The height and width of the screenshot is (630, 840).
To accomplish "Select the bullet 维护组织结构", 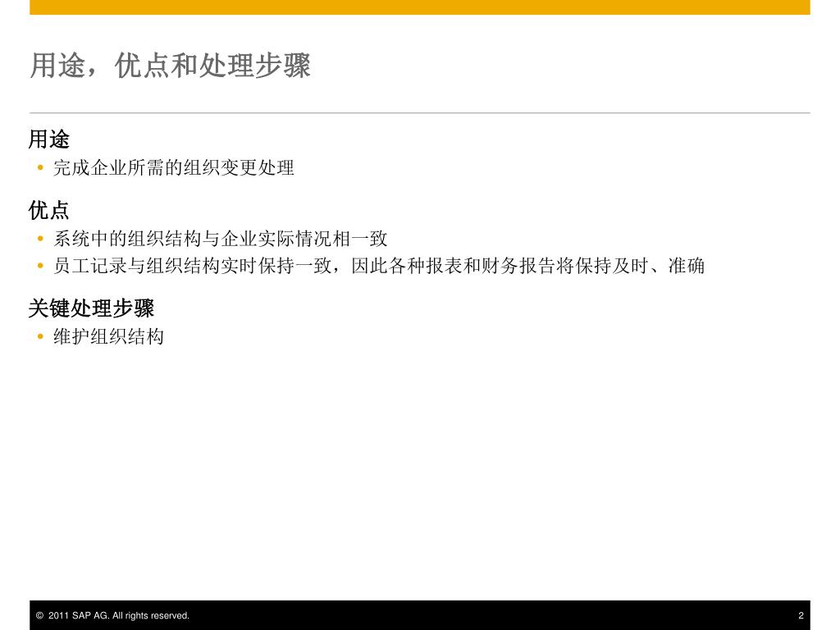I will [108, 336].
